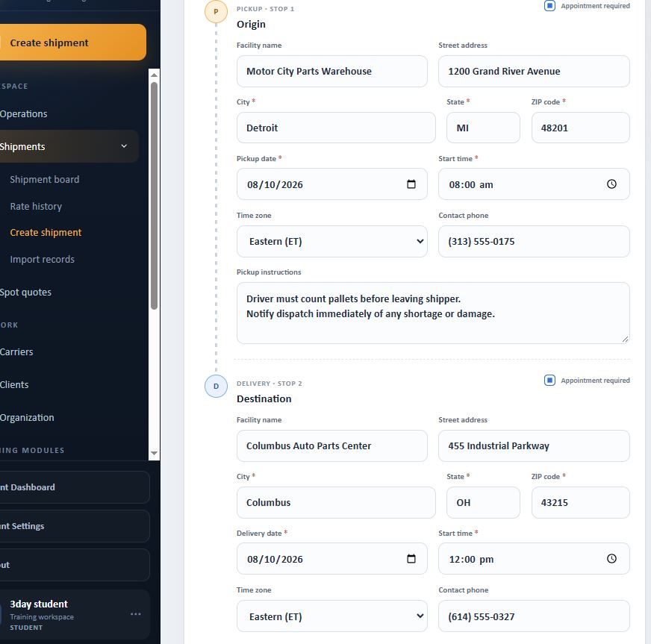Click the 3day student profile card
Viewport: 651px width, 644px height.
click(x=75, y=615)
